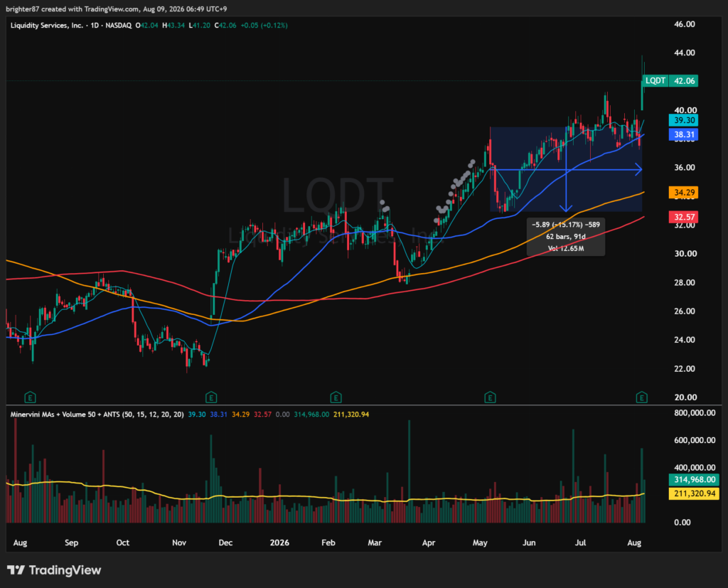Click the cyan 39.30 value in indicator legend
The width and height of the screenshot is (728, 588).
(197, 415)
